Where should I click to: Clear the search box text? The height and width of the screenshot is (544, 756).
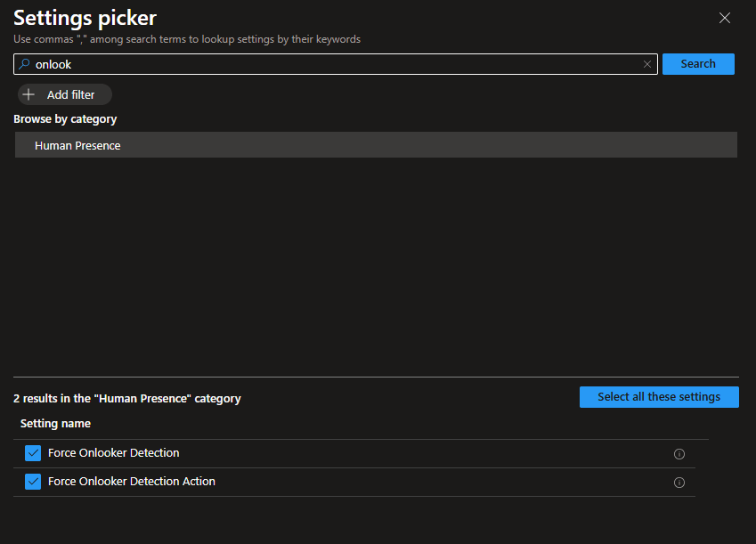point(647,64)
